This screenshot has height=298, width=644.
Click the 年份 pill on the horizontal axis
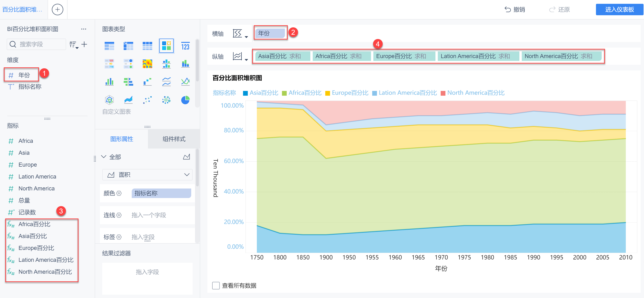click(x=270, y=33)
